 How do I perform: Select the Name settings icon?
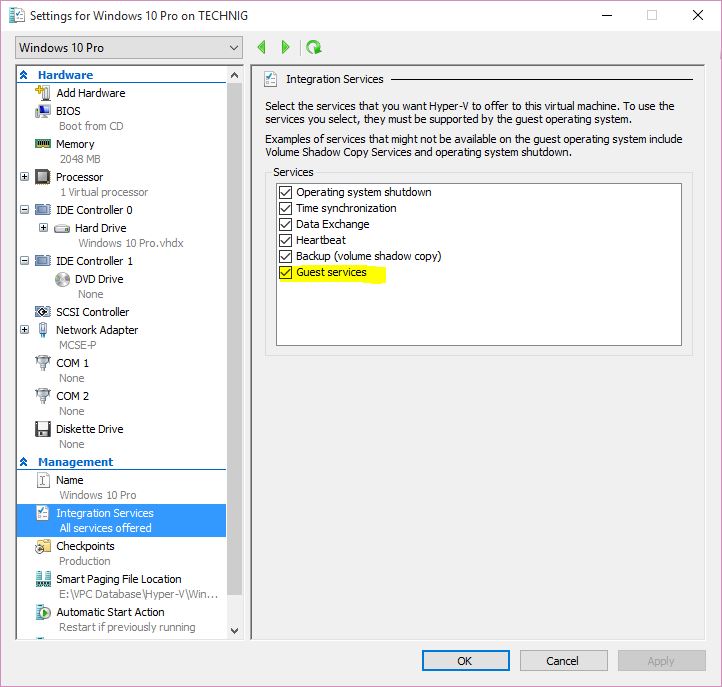tap(43, 480)
